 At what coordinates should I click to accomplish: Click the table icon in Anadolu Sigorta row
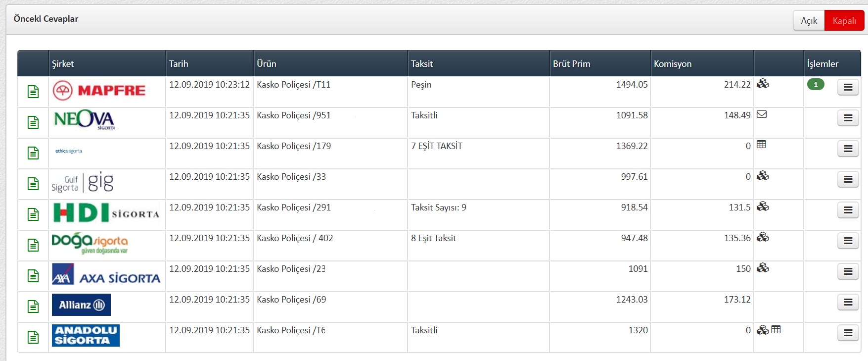[x=776, y=329]
